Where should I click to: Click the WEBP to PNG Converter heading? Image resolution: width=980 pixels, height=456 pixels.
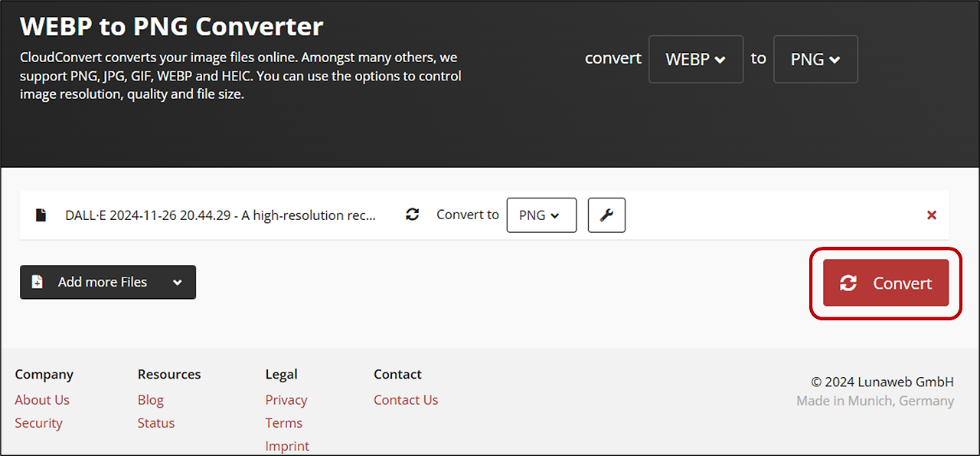pyautogui.click(x=171, y=27)
